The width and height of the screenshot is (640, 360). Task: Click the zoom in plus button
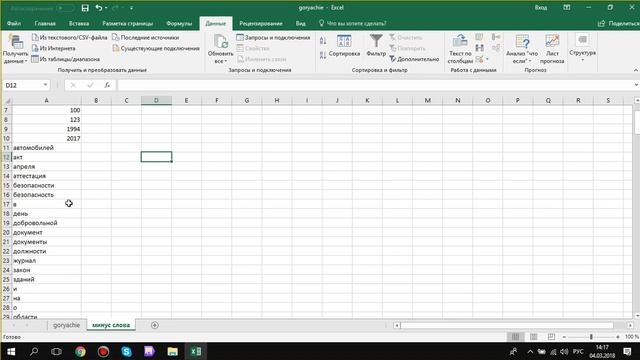(618, 337)
